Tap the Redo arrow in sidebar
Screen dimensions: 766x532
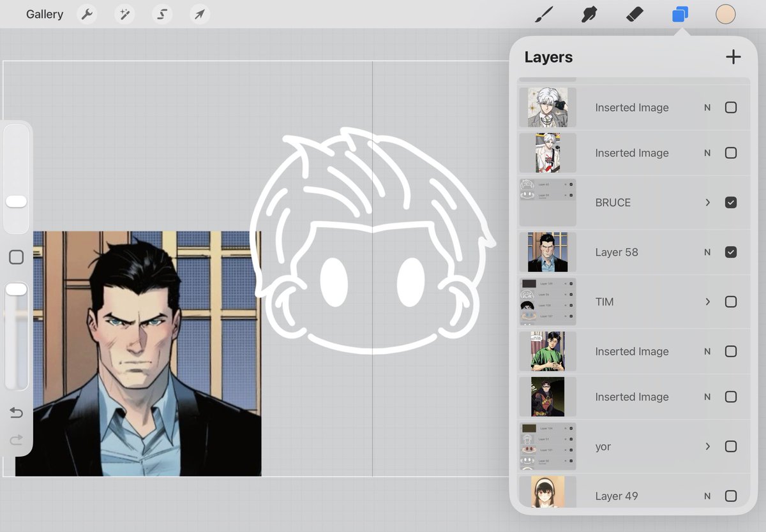[x=17, y=440]
